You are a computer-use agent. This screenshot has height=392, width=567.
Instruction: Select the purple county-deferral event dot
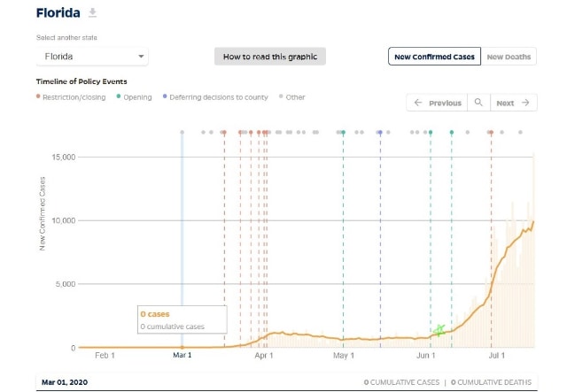[x=380, y=133]
